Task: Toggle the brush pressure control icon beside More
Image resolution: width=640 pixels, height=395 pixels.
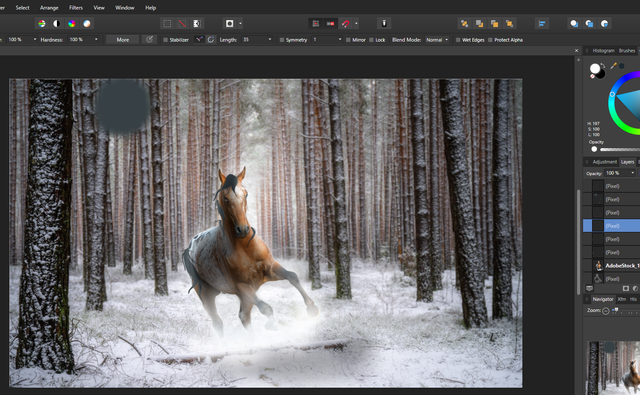Action: click(x=149, y=40)
